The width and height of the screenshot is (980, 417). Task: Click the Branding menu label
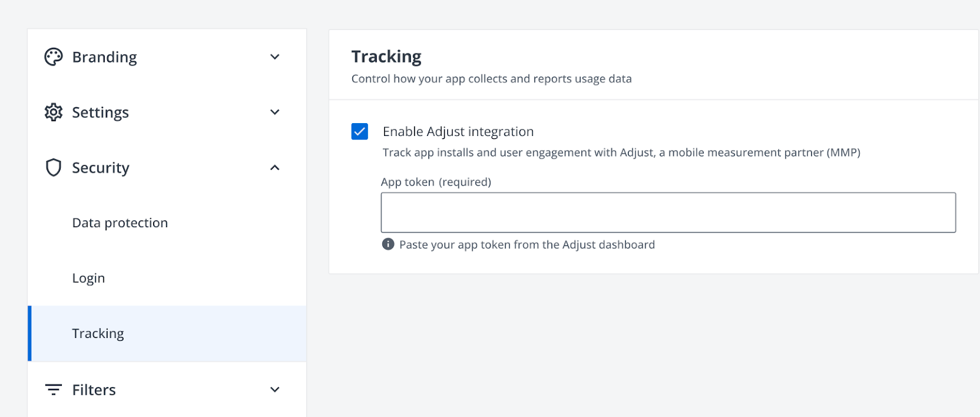tap(105, 57)
